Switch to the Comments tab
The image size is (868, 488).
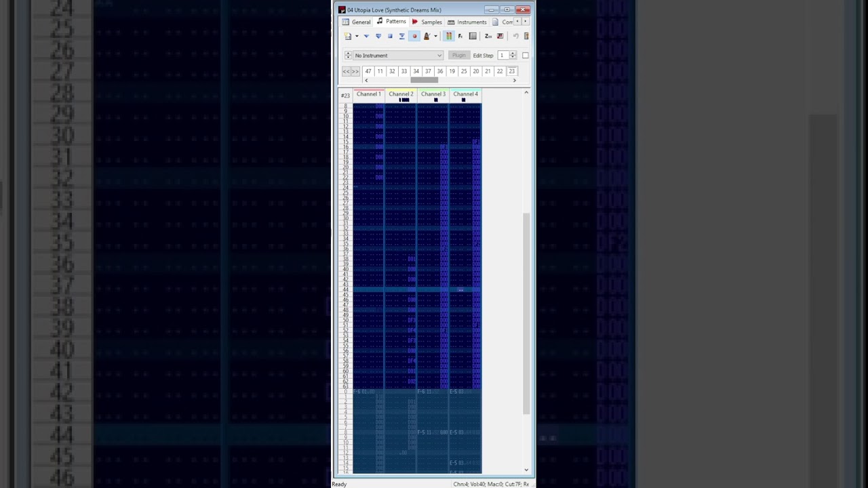click(x=503, y=22)
